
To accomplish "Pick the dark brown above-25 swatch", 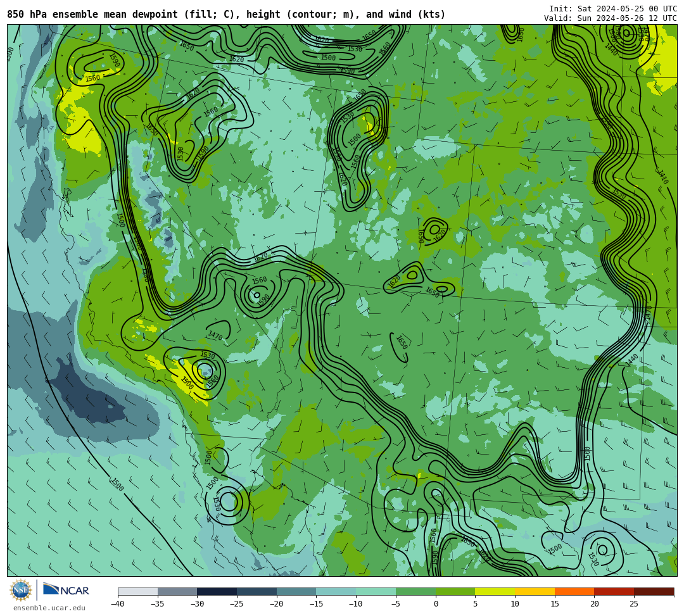I will pos(654,591).
